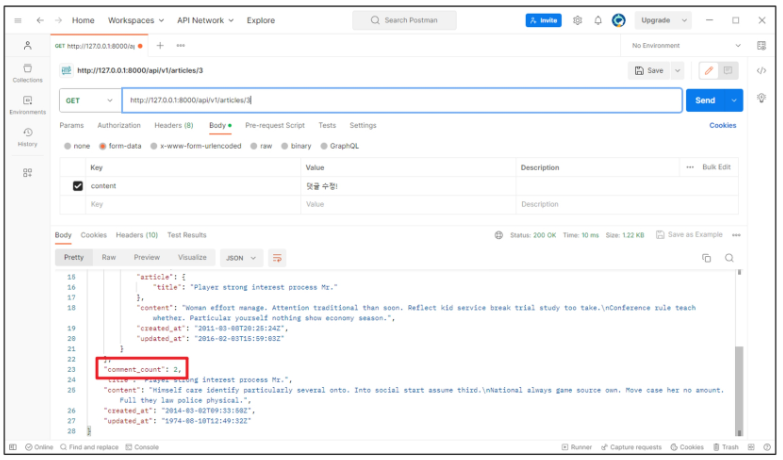Open the tab options ellipsis
783x460 pixels.
pyautogui.click(x=181, y=45)
